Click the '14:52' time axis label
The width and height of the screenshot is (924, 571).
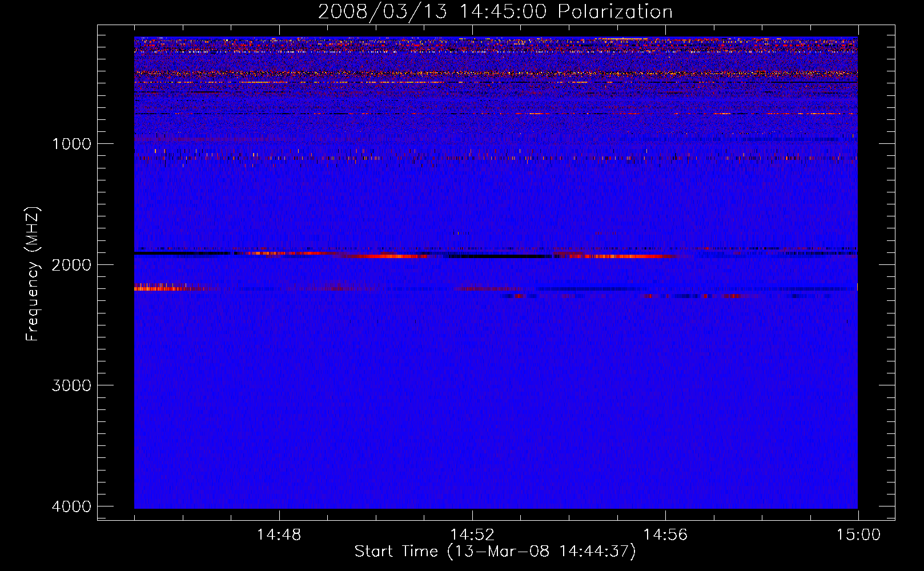(x=472, y=535)
